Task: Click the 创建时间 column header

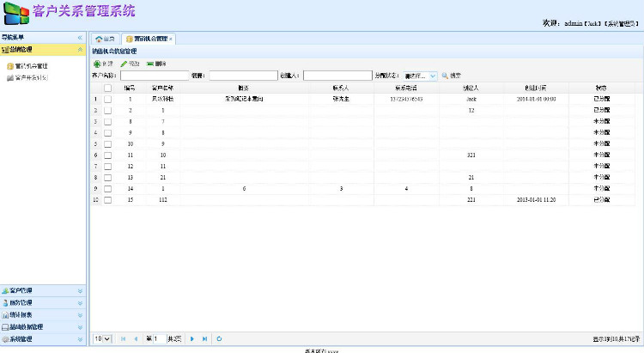Action: pyautogui.click(x=536, y=88)
